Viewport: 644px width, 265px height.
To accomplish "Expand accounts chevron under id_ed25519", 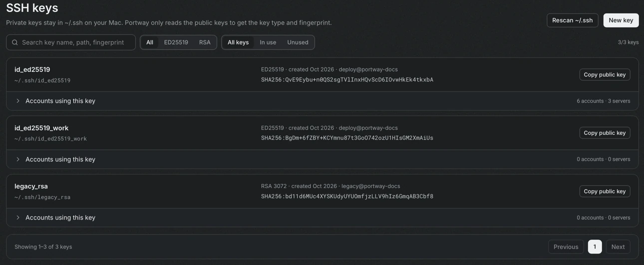I will click(18, 101).
